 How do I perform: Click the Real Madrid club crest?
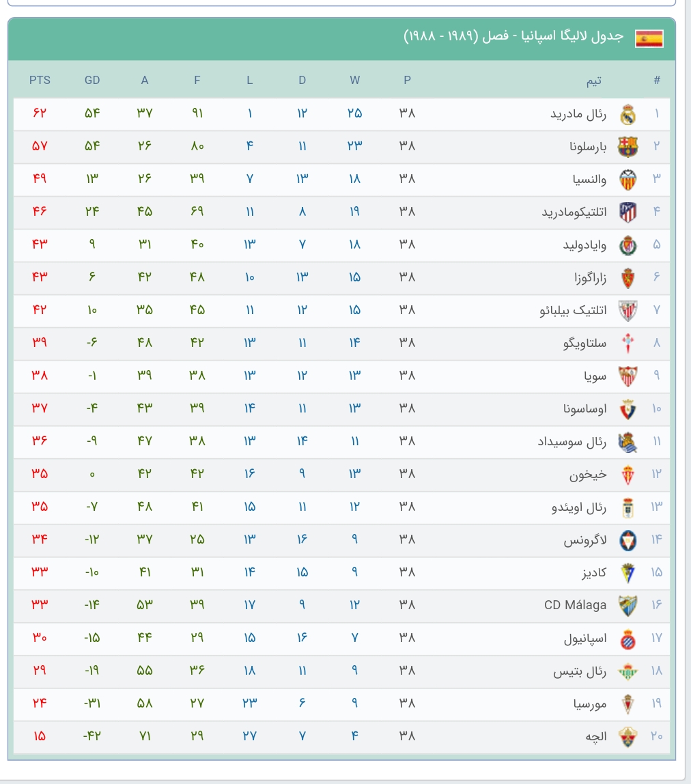(627, 114)
